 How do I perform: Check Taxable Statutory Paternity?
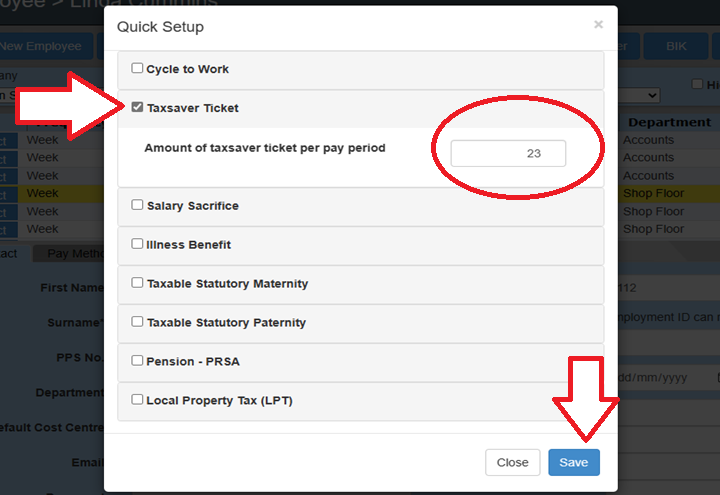point(138,322)
